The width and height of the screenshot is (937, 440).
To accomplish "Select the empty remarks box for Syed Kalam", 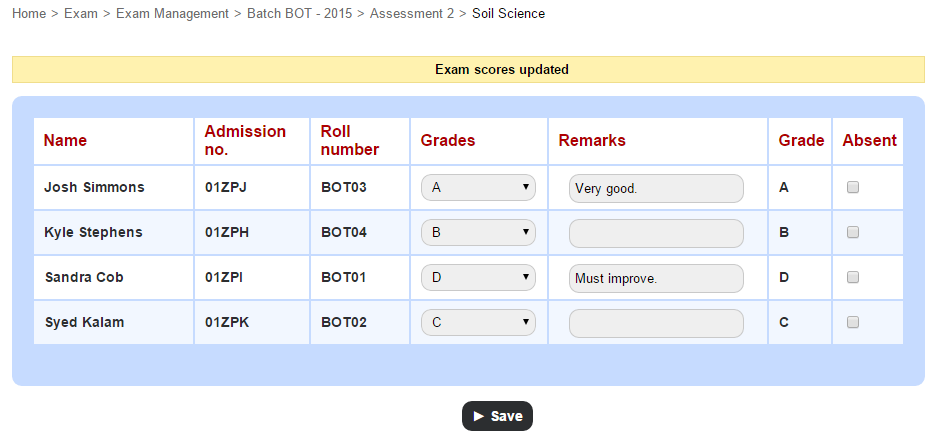I will (656, 323).
